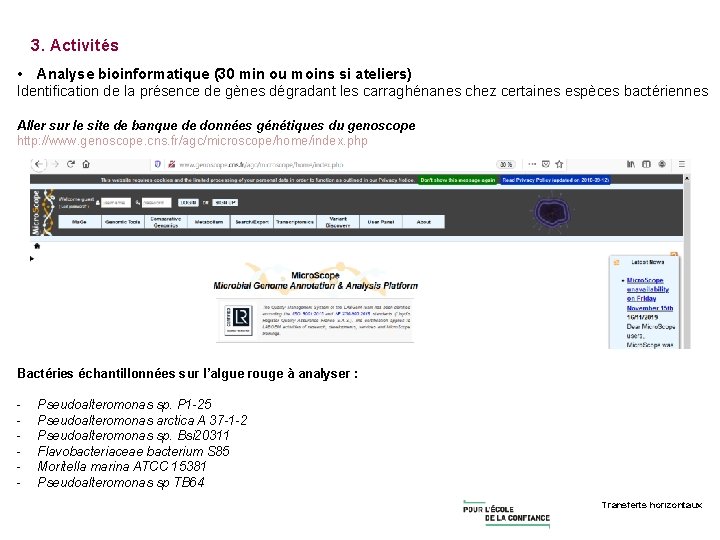This screenshot has width=720, height=540.
Task: Open the page actions three-dots icon
Action: click(x=532, y=164)
